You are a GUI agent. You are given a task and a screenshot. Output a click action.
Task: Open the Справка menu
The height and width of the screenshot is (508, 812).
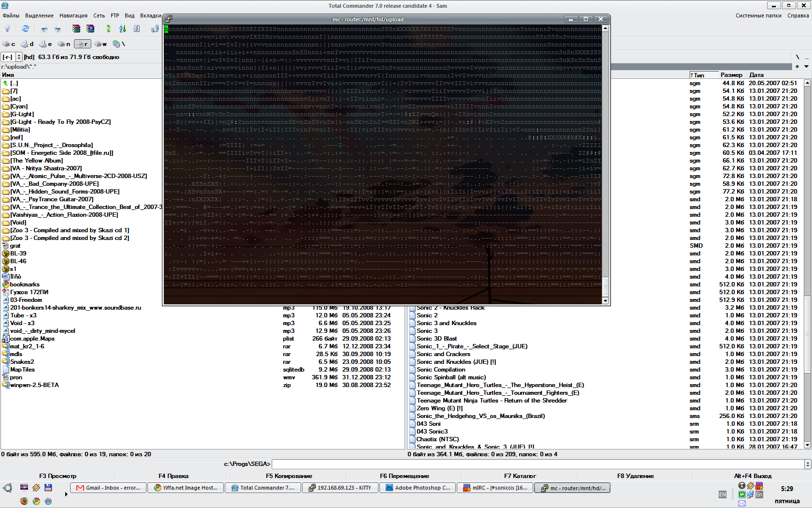point(798,15)
